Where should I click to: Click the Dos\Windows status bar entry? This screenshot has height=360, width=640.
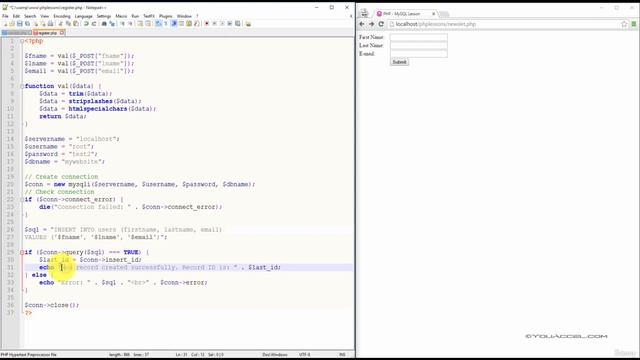coord(275,355)
